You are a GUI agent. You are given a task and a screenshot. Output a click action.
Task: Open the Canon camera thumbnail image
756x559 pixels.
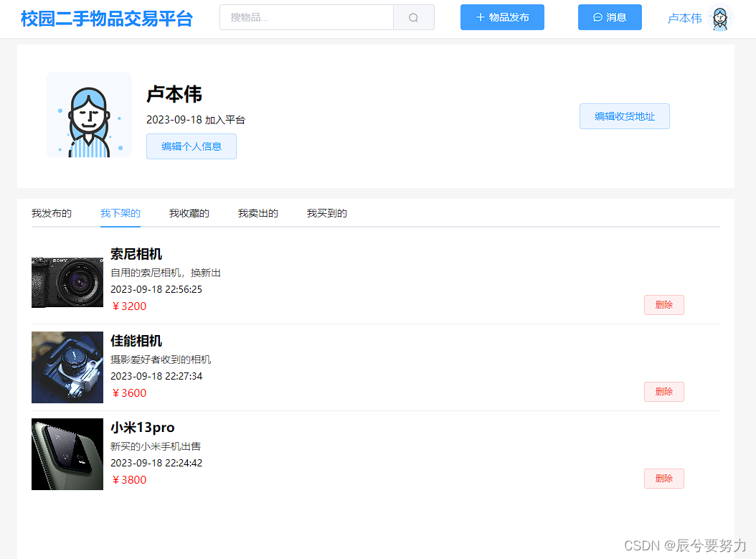(67, 367)
